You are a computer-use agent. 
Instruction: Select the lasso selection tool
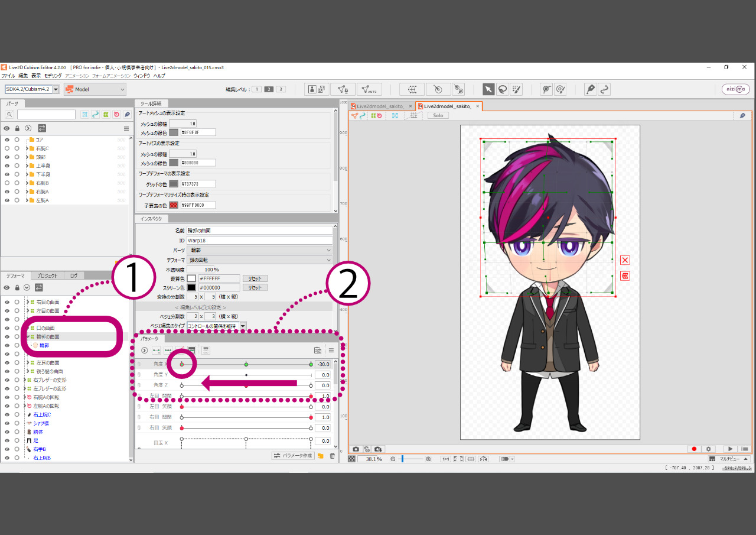pyautogui.click(x=502, y=89)
